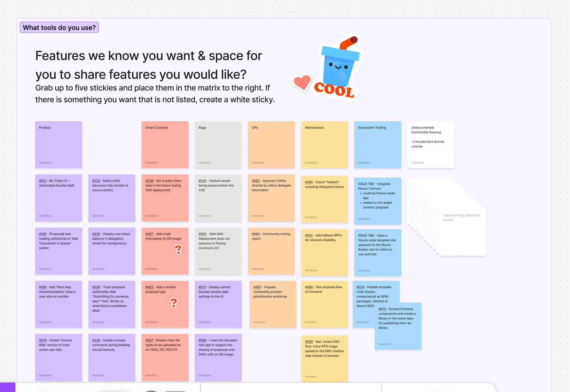Open the #563 Approach DAOs link
Viewport: 570px width, 392px height.
click(255, 181)
